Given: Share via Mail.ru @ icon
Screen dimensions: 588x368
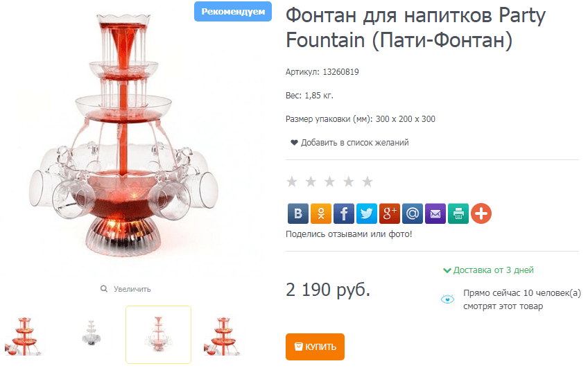Looking at the screenshot, I should click(x=413, y=213).
